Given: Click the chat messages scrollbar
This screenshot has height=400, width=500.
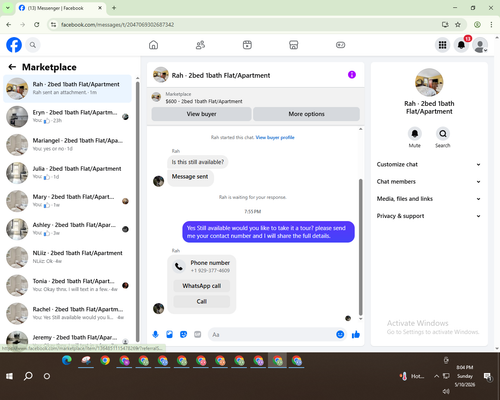Looking at the screenshot, I should (x=360, y=247).
